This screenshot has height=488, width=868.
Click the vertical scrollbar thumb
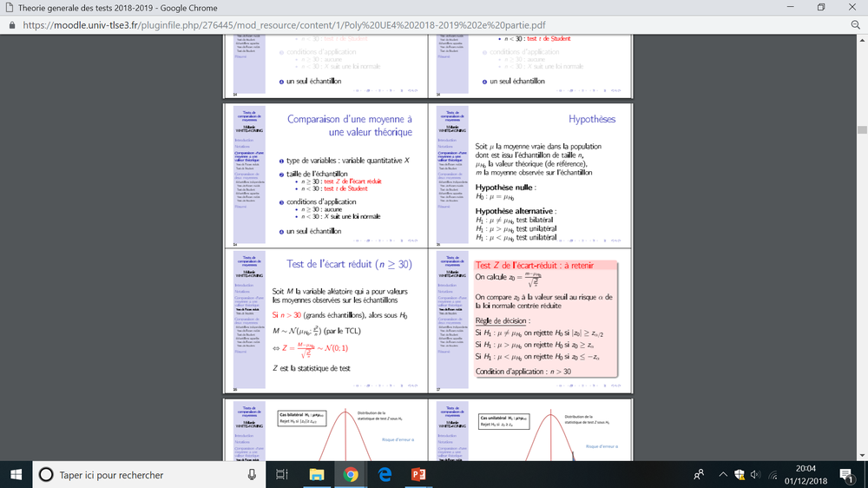862,129
